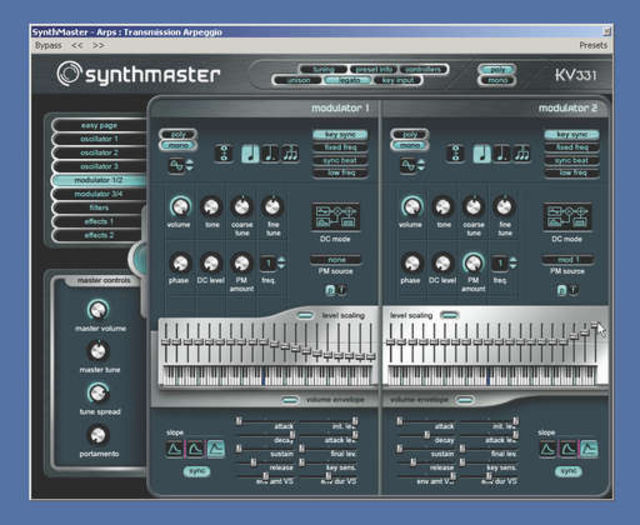640x525 pixels.
Task: Choose the second slope shape in modulator 2
Action: 568,449
